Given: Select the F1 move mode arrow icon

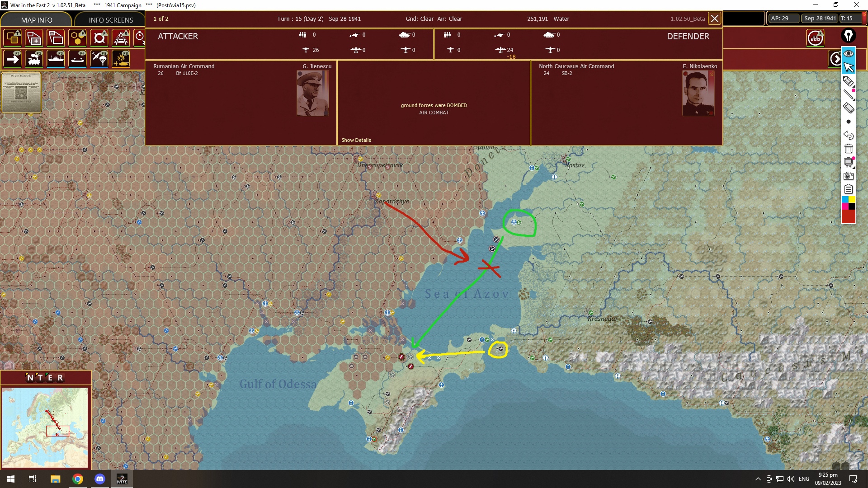Looking at the screenshot, I should [13, 59].
